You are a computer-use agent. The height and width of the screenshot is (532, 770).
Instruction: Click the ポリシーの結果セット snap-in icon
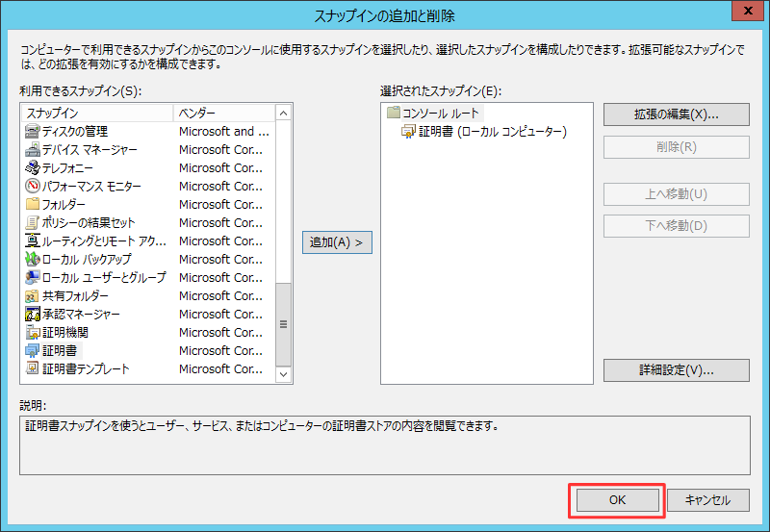[33, 222]
